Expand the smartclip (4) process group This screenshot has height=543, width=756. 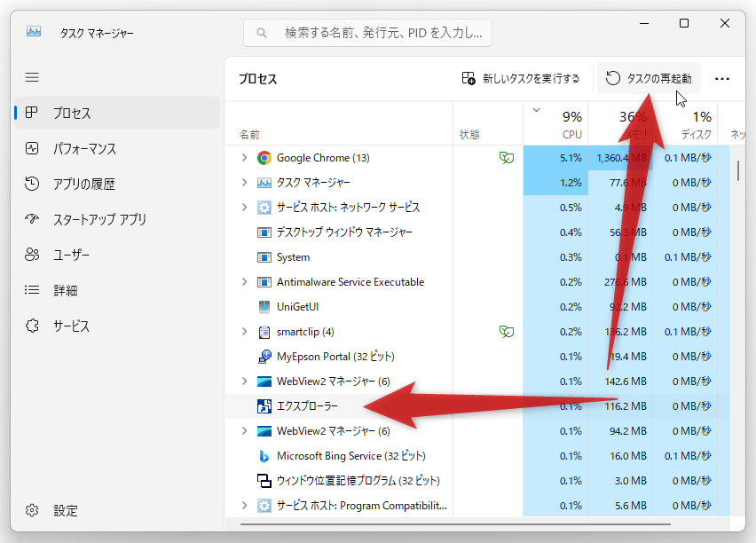coord(244,332)
